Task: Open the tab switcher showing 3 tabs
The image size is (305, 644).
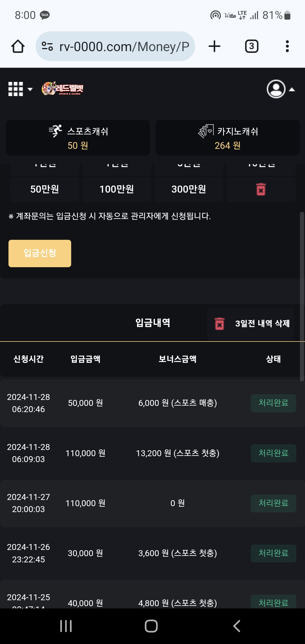Action: 251,46
